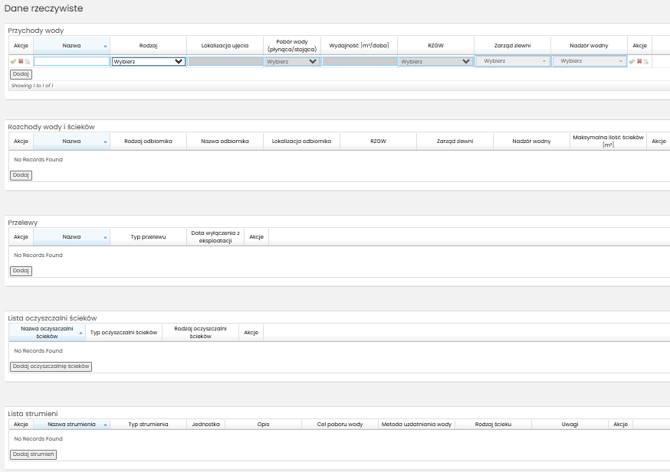This screenshot has height=472, width=670.
Task: Click sort arrow in Nazwa strumienia header
Action: tap(105, 424)
